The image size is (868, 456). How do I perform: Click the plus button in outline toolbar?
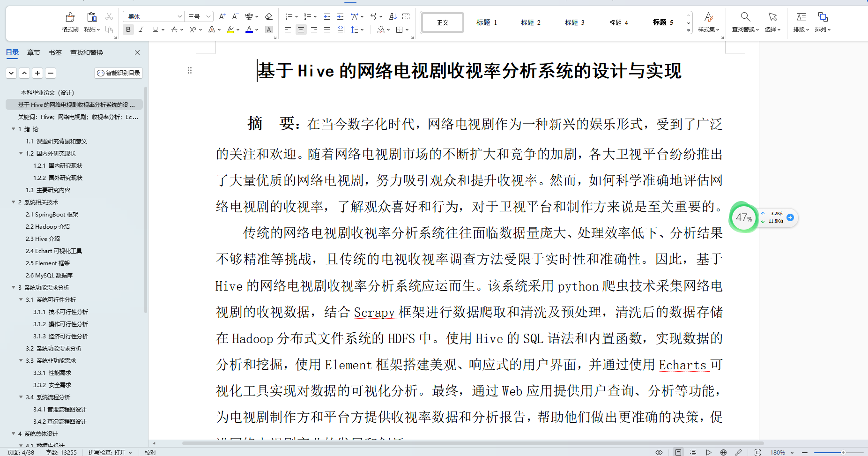[x=37, y=73]
